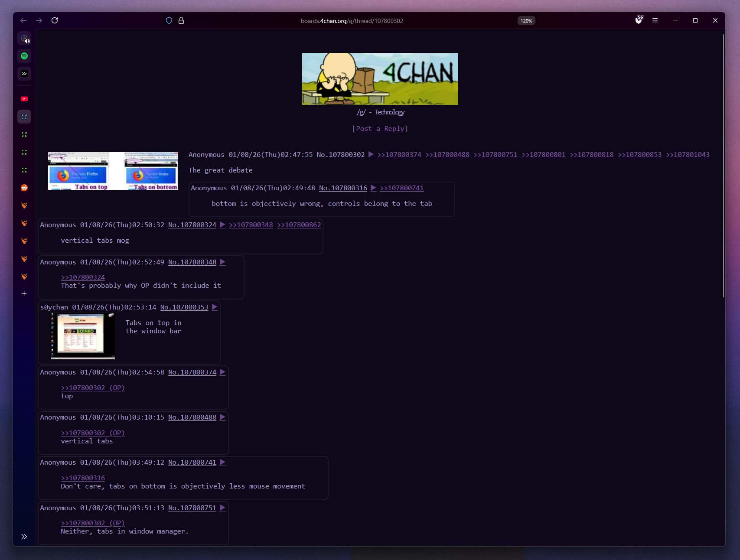Screen dimensions: 740x560
Task: Follow backlink >>107800751 in OP header
Action: click(x=496, y=155)
